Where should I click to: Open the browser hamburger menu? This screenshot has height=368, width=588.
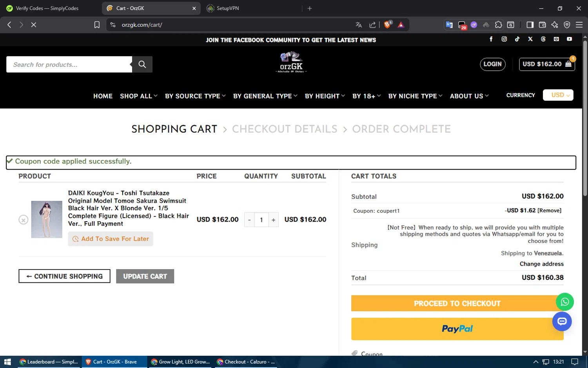(579, 25)
